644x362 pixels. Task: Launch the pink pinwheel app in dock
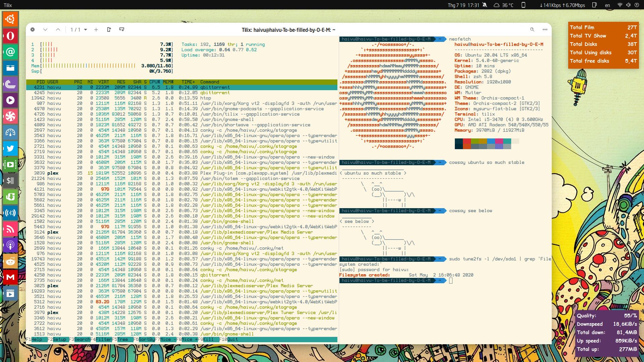10,116
